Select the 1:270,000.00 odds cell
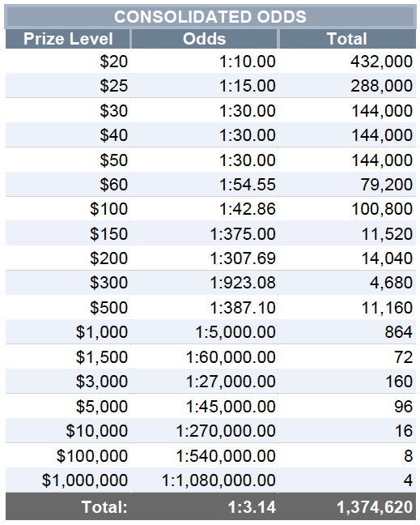420x525 pixels. (204, 430)
